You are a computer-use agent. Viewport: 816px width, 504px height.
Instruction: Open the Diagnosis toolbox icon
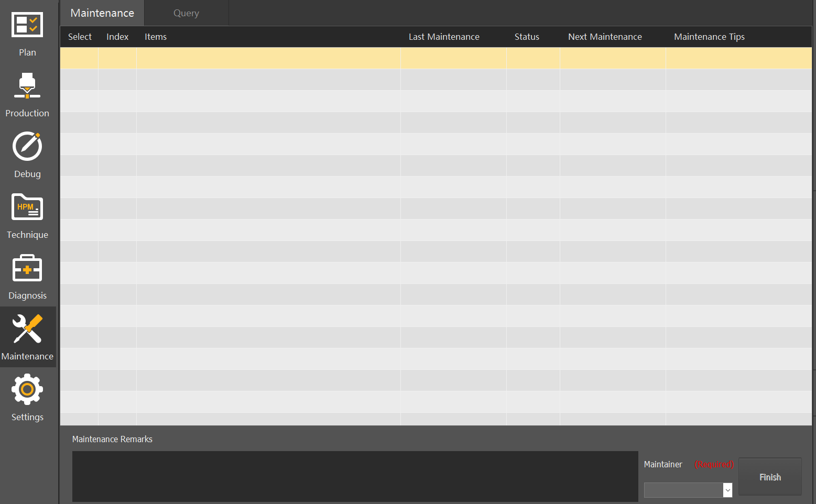(27, 268)
